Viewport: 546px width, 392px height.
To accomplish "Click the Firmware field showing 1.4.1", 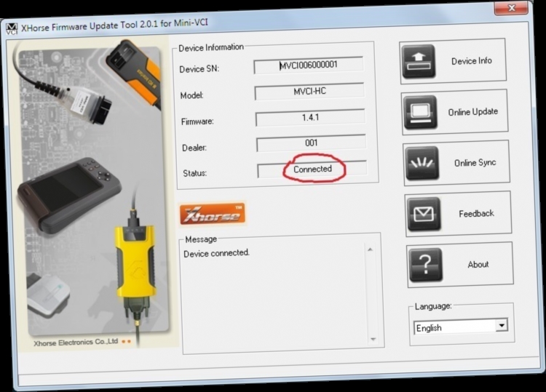I will 311,118.
